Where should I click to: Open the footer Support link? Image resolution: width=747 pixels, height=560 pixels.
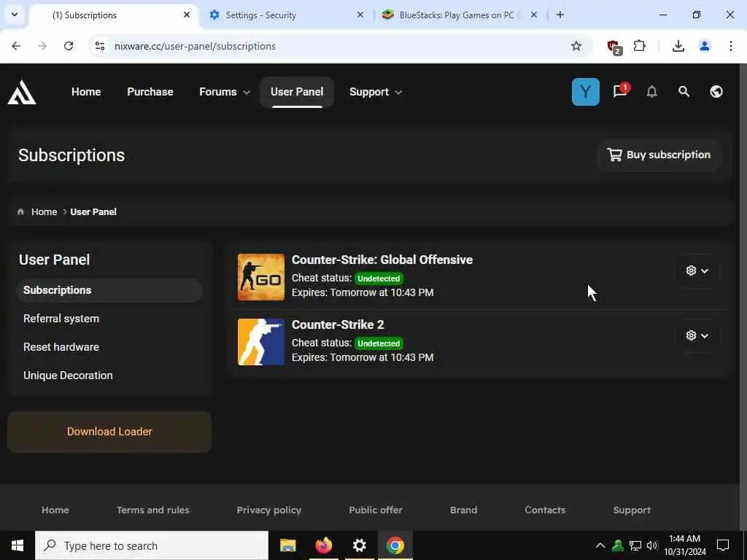click(x=632, y=510)
